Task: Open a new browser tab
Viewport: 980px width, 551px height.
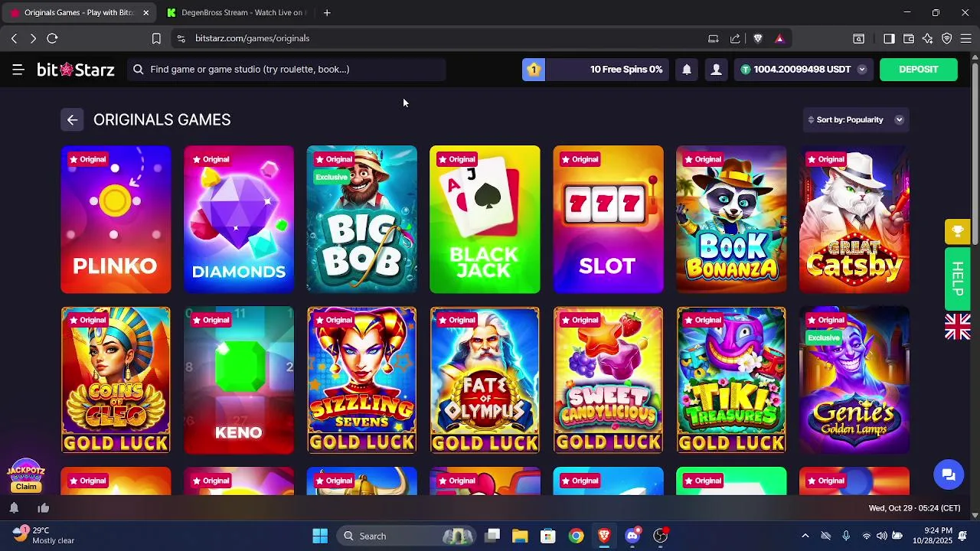Action: pos(327,13)
